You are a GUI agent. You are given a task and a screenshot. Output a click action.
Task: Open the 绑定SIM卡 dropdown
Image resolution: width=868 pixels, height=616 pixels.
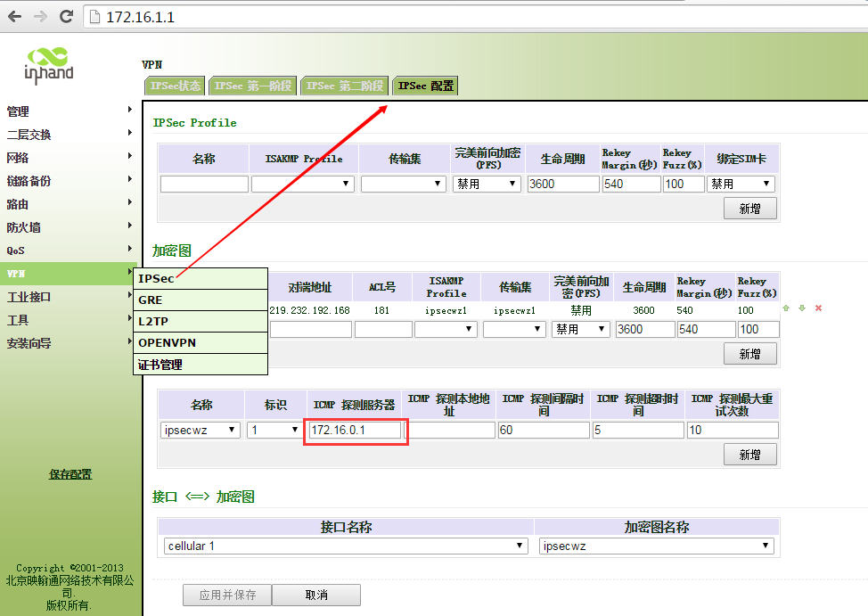point(741,184)
